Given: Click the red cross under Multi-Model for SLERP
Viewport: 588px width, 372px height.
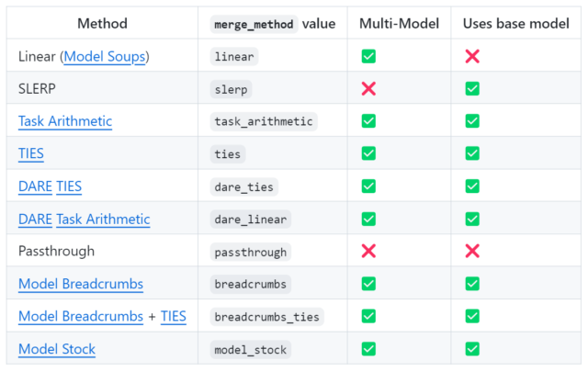Looking at the screenshot, I should pyautogui.click(x=368, y=89).
